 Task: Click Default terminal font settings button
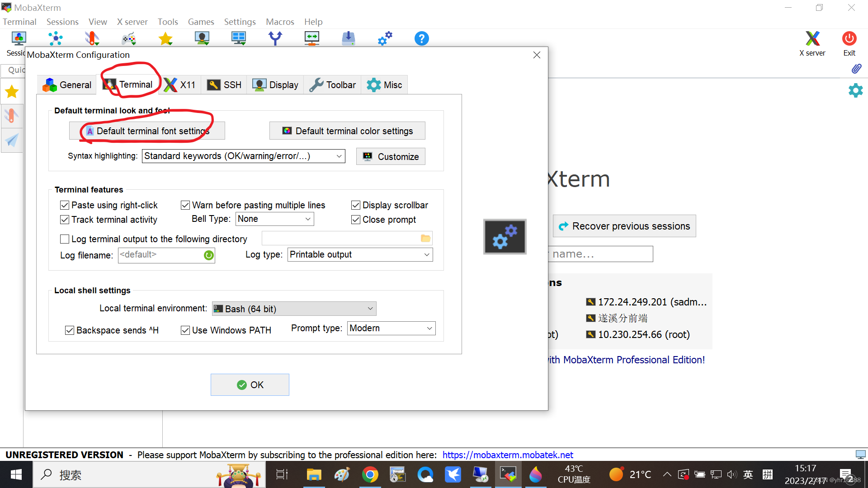coord(147,131)
